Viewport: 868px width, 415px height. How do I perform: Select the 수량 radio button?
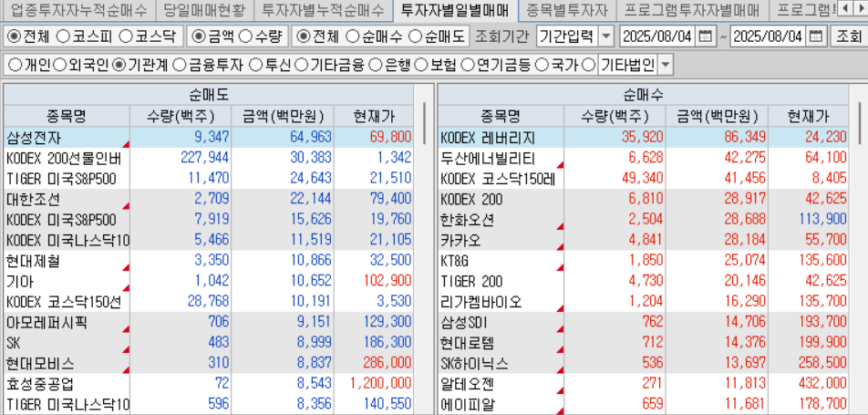pos(247,37)
